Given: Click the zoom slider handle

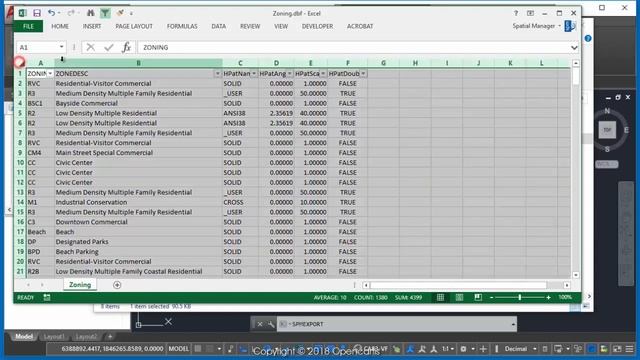Looking at the screenshot, I should (x=520, y=298).
